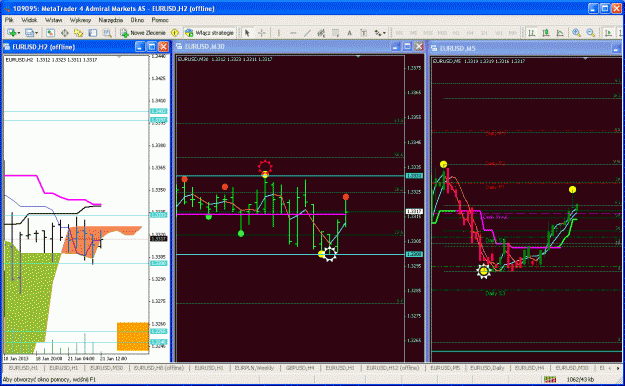Switch to EURUSD,H8 (offline) tab
The width and height of the screenshot is (625, 386).
point(159,368)
